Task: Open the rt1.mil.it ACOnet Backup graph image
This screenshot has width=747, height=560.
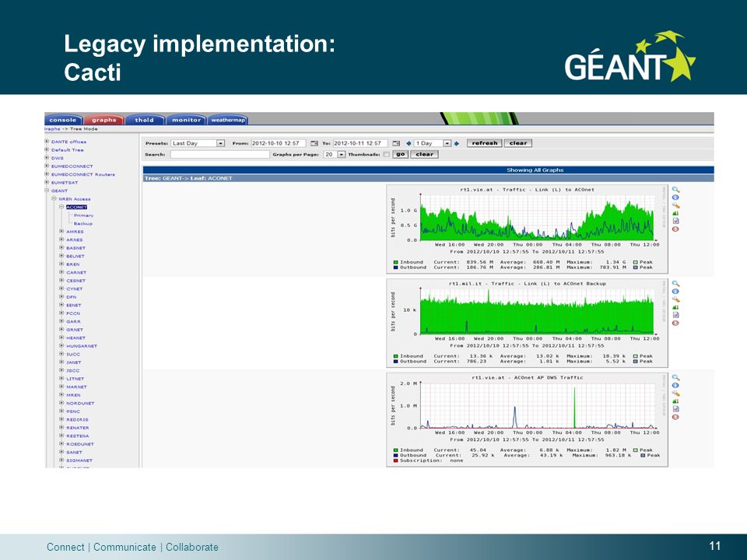Action: pyautogui.click(x=527, y=323)
